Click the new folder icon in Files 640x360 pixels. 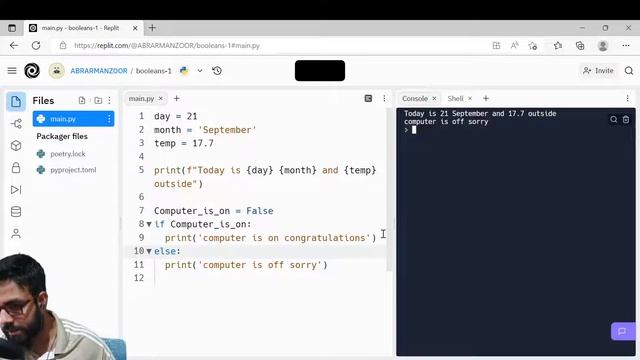pos(98,100)
